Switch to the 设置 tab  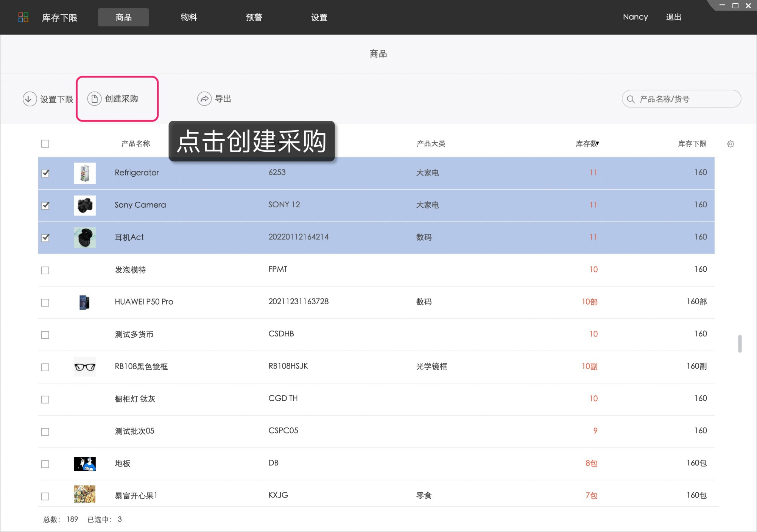(x=319, y=17)
